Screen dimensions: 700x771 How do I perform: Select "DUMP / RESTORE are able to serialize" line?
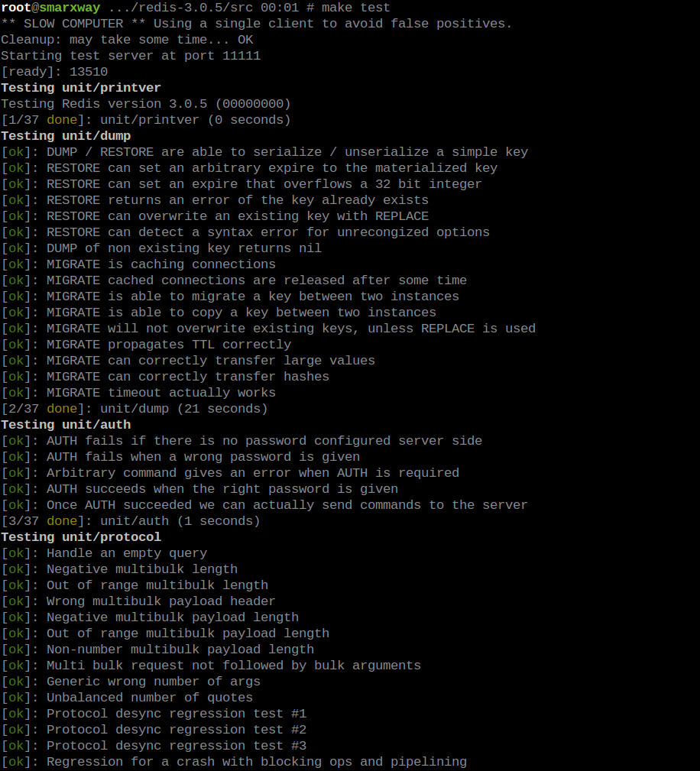(264, 152)
